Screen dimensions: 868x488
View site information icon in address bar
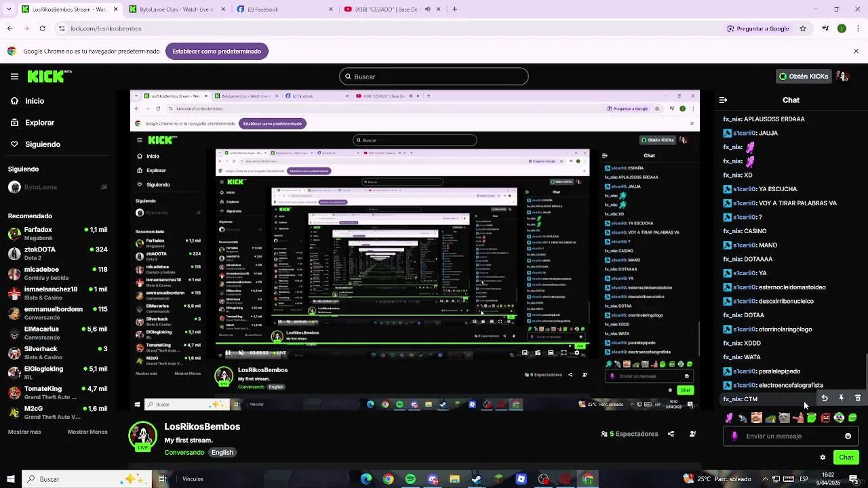(62, 28)
